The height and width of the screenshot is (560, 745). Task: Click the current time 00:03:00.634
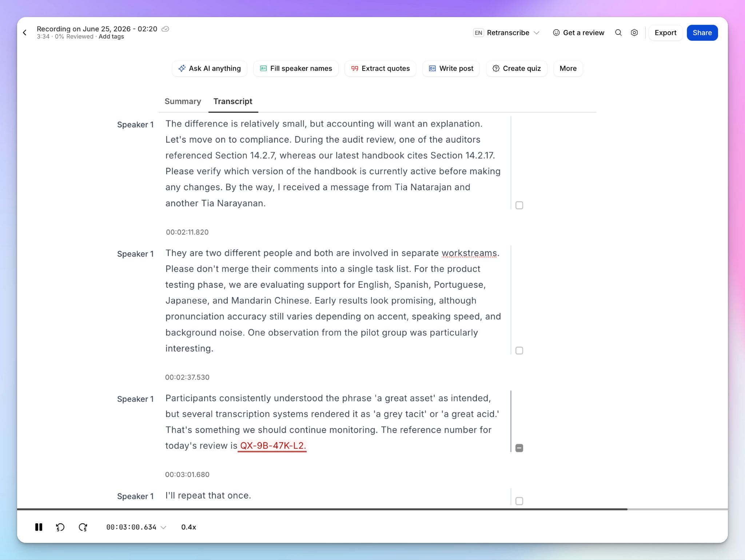(131, 527)
